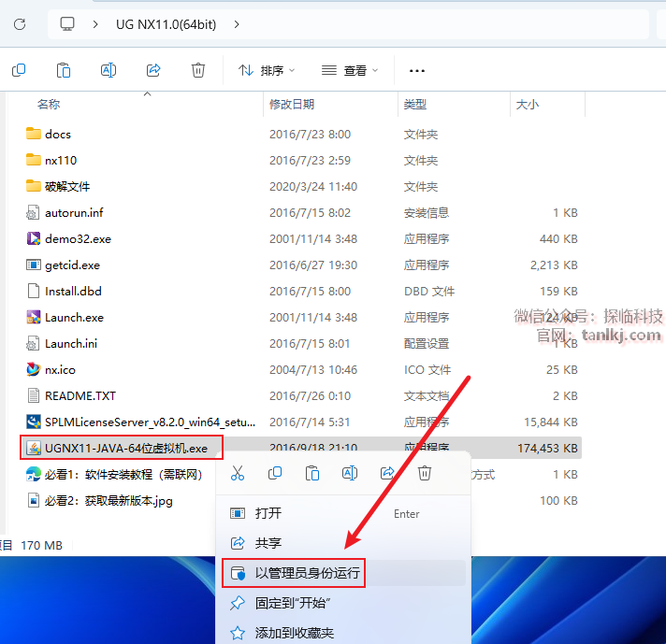
Task: Open the three-dots more options menu
Action: 417,70
